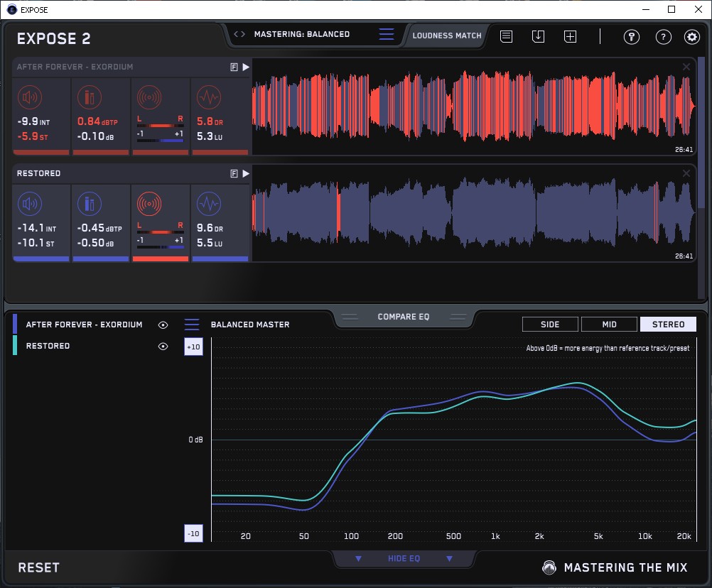Switch to the Side EQ view

(550, 325)
